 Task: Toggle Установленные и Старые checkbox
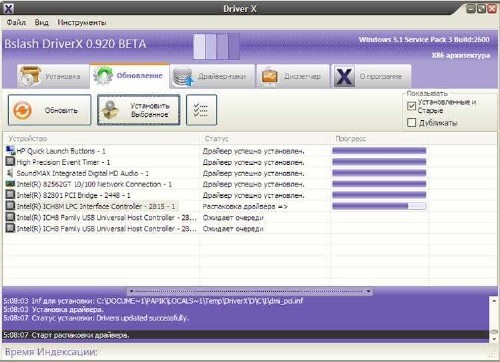point(411,106)
